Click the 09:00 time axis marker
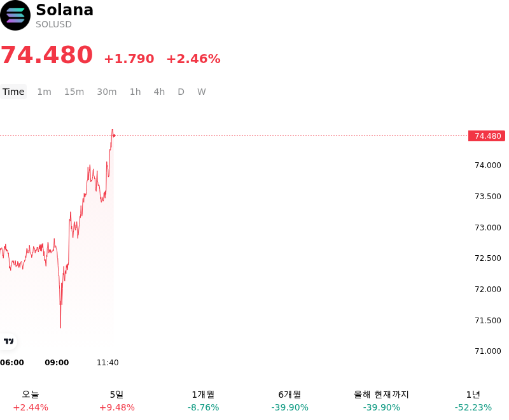 click(x=57, y=363)
